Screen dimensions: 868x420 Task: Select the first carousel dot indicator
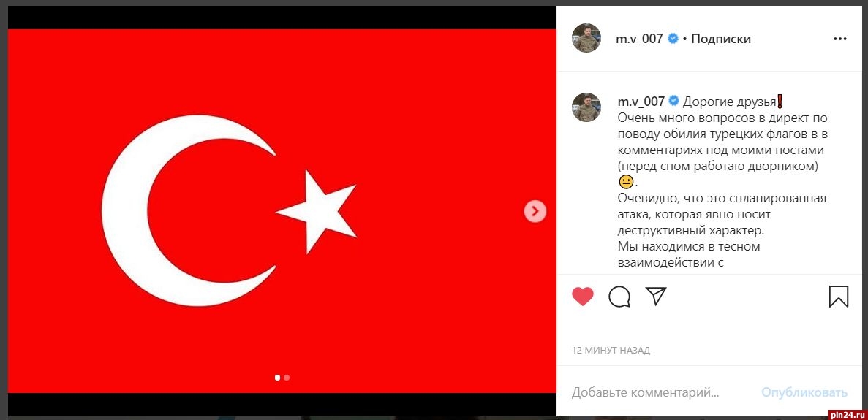278,378
